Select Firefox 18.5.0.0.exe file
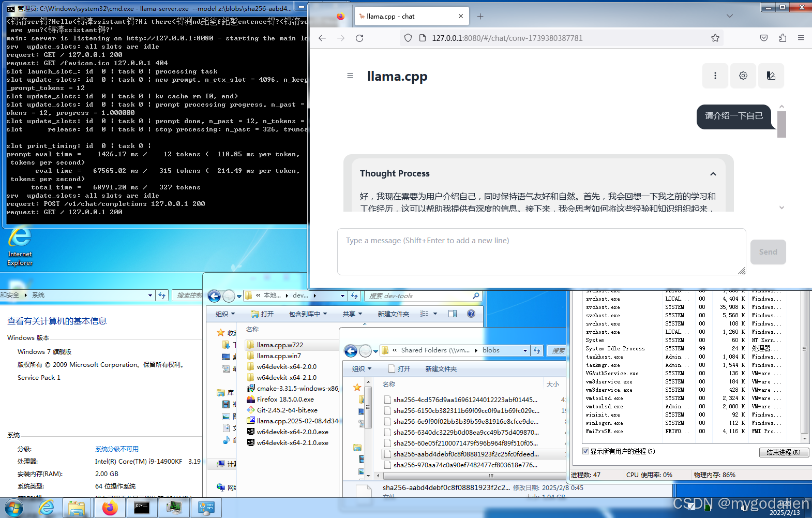The image size is (812, 518). [285, 399]
